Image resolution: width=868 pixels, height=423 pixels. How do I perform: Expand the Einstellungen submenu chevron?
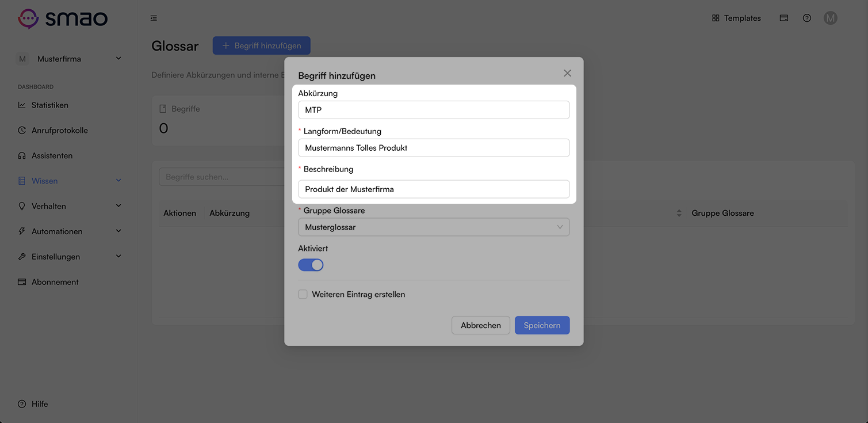point(118,257)
